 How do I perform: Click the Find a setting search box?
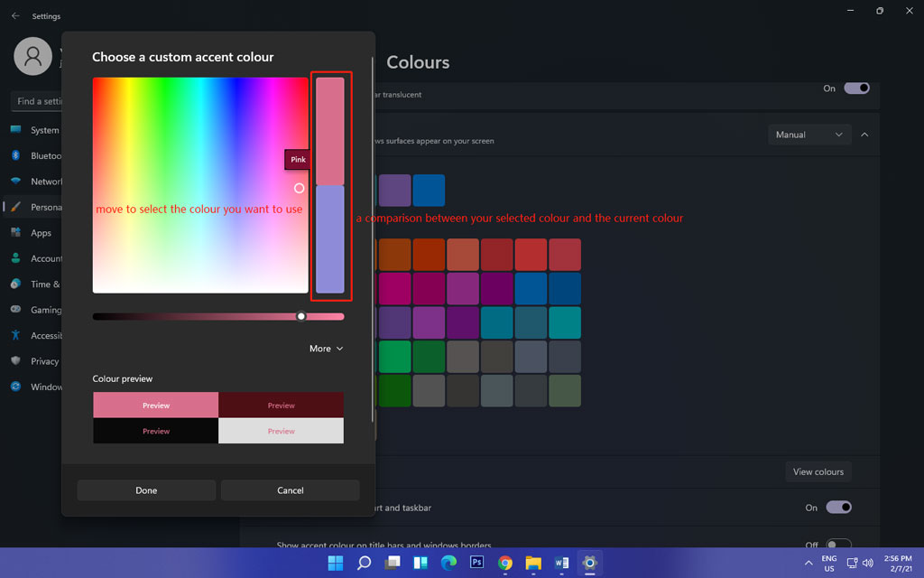41,100
